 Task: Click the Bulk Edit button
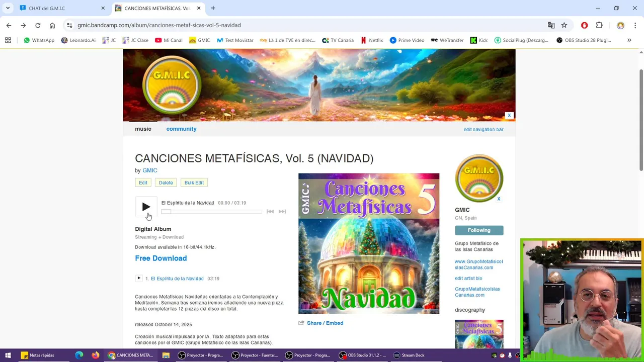pyautogui.click(x=194, y=183)
